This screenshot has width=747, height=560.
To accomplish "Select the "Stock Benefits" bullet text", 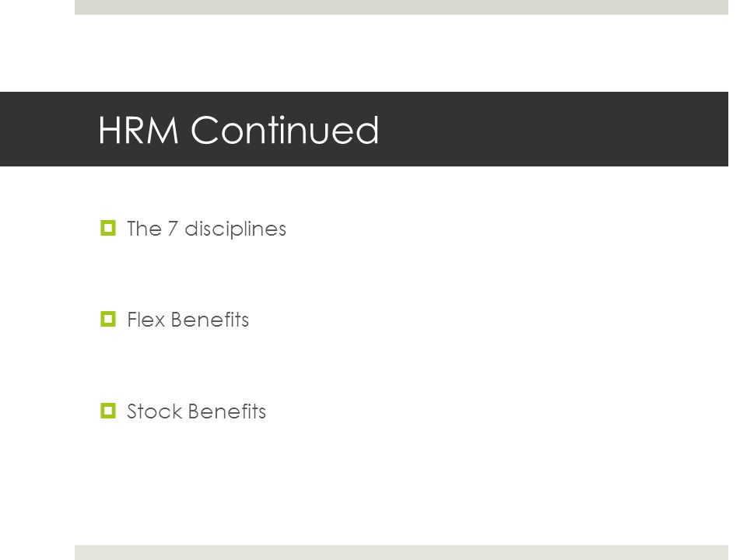I will coord(196,411).
